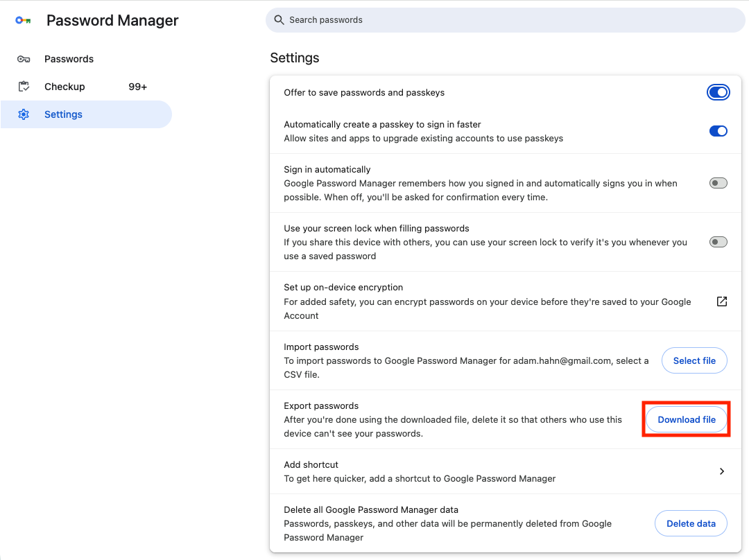The height and width of the screenshot is (560, 749).
Task: Click Delete all Google Password Manager data label
Action: coord(371,509)
